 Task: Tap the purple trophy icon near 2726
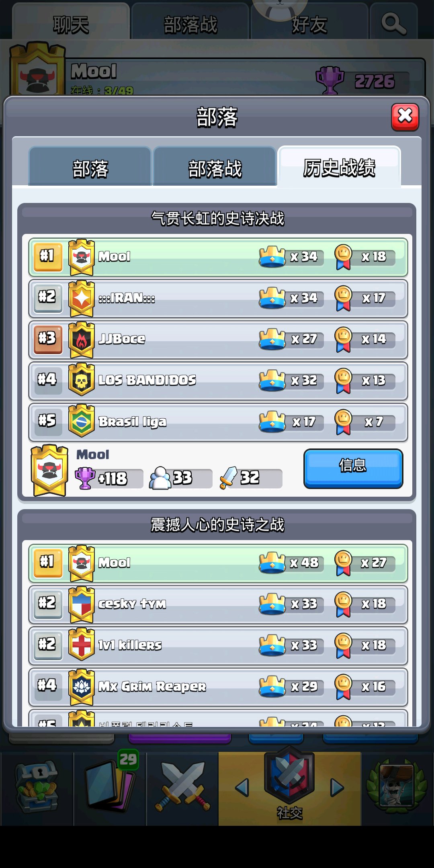(x=330, y=80)
